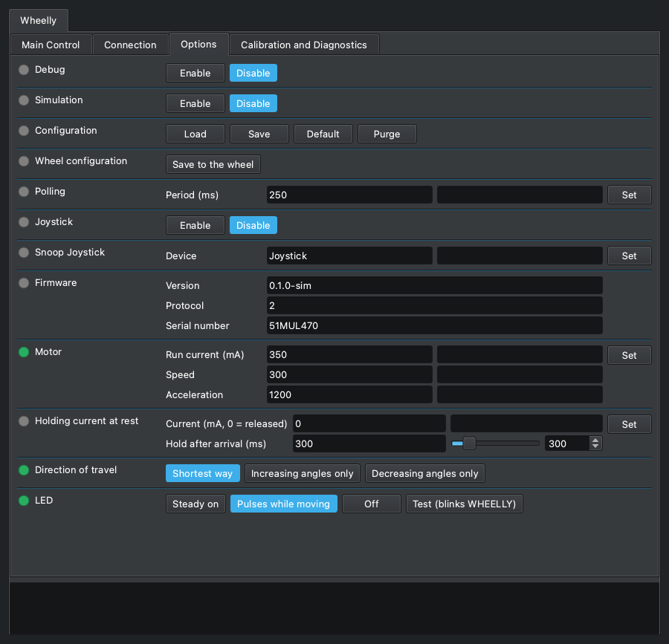
Task: Open the Connection tab
Action: pyautogui.click(x=130, y=45)
